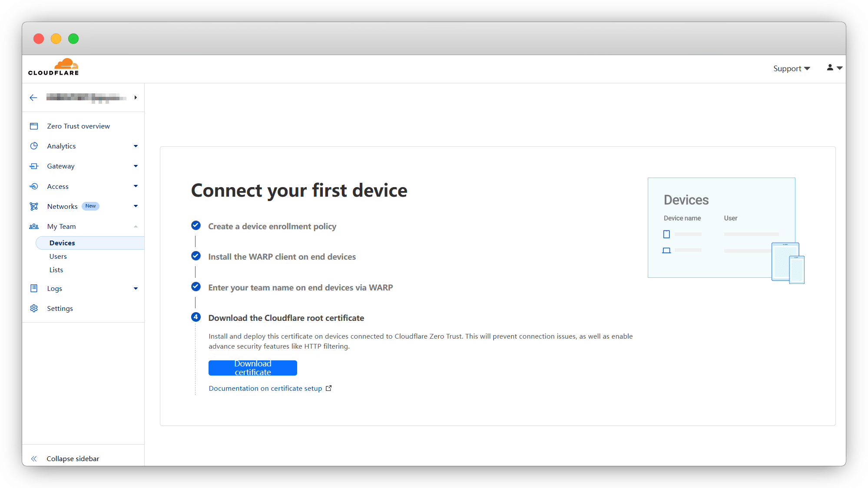The width and height of the screenshot is (868, 488).
Task: Click the Download certificate button
Action: [253, 368]
